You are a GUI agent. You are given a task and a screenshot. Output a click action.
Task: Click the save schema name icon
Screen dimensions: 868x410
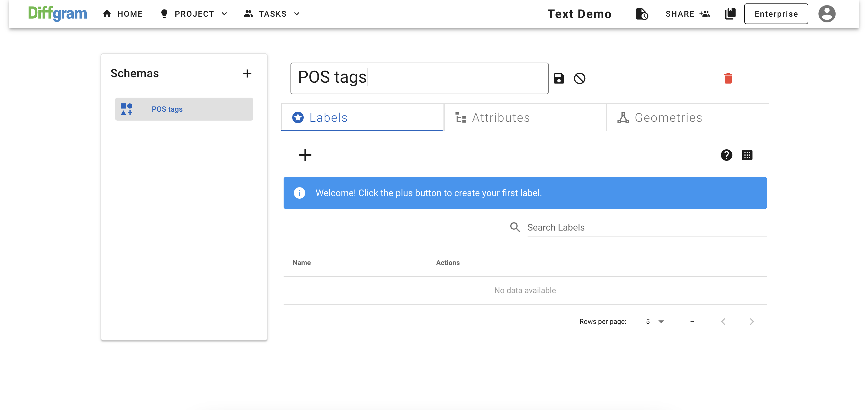[x=559, y=78]
